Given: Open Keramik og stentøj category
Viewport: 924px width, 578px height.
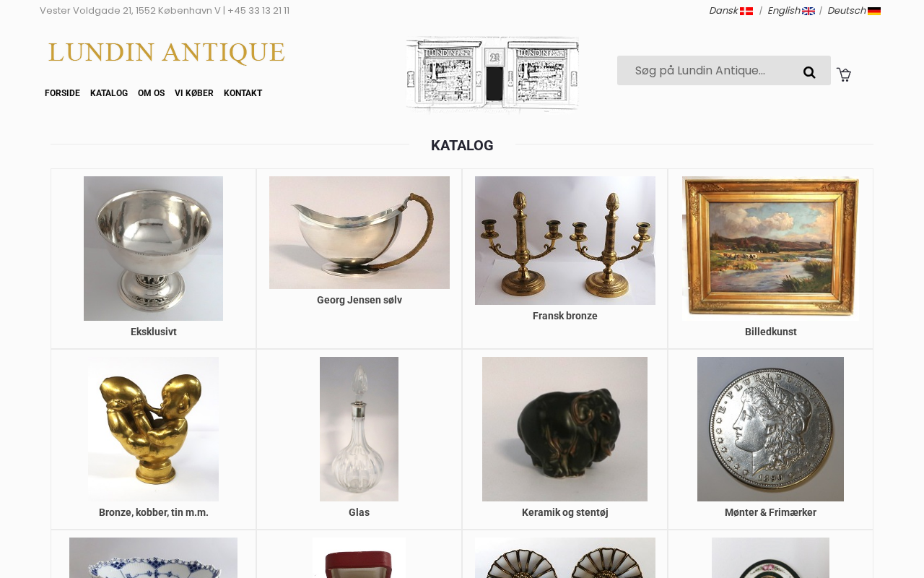Looking at the screenshot, I should [565, 512].
